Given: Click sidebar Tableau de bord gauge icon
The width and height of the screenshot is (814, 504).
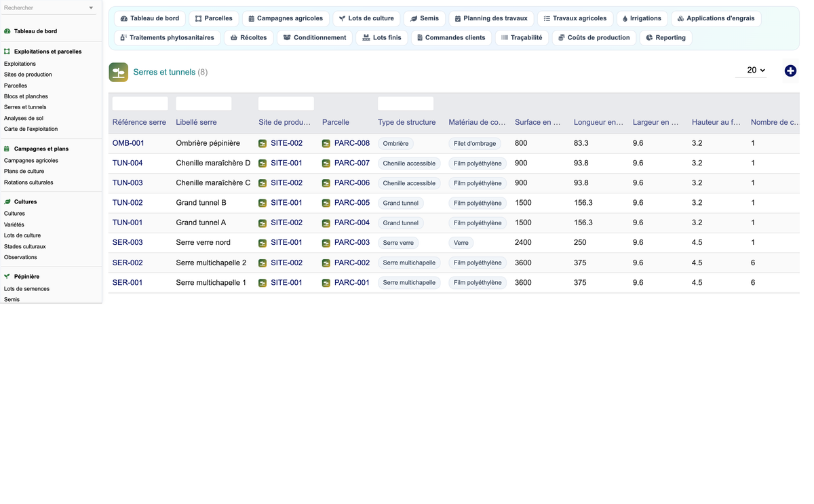Looking at the screenshot, I should point(7,31).
